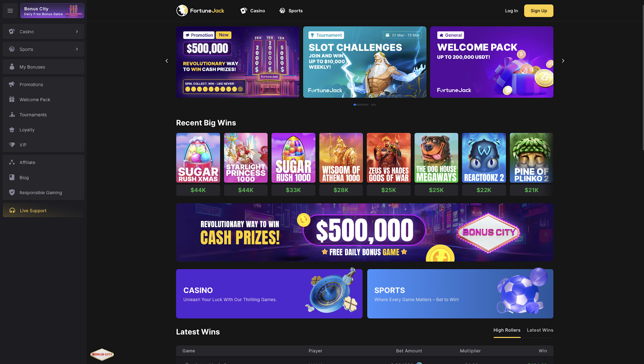The height and width of the screenshot is (364, 644).
Task: Open Promotions from sidebar
Action: click(x=43, y=84)
